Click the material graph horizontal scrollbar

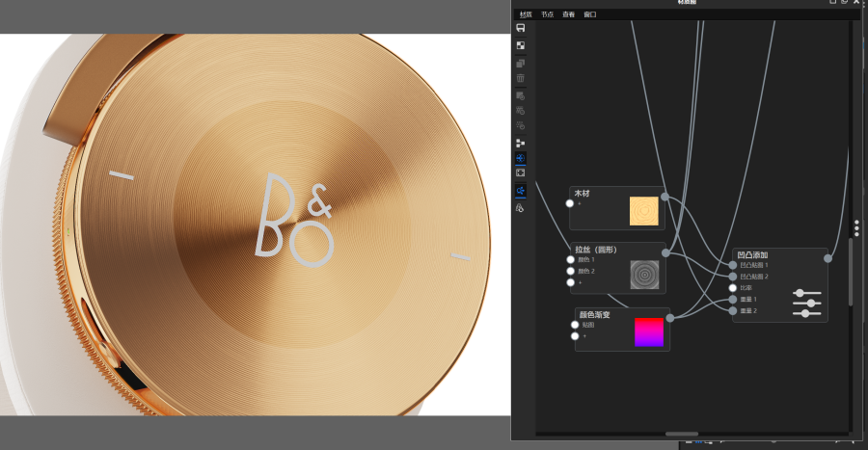tap(682, 434)
